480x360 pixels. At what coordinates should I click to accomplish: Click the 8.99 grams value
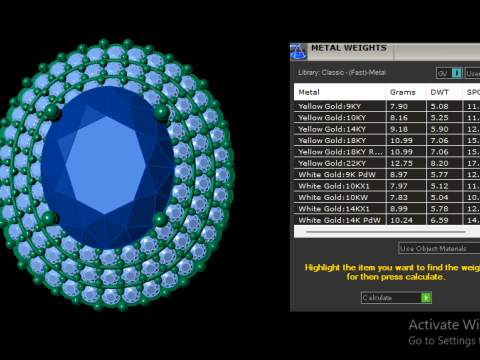coord(399,209)
